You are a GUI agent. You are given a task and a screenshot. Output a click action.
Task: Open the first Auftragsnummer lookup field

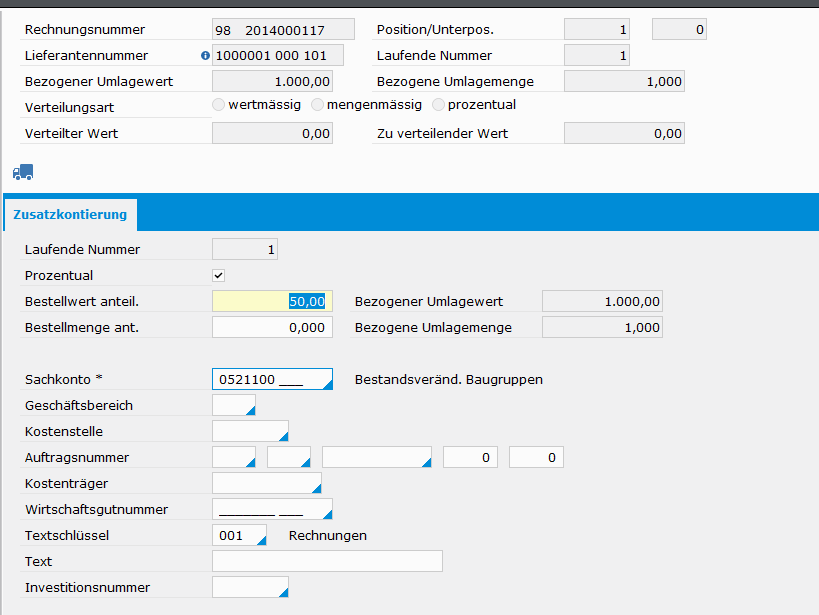(x=250, y=462)
